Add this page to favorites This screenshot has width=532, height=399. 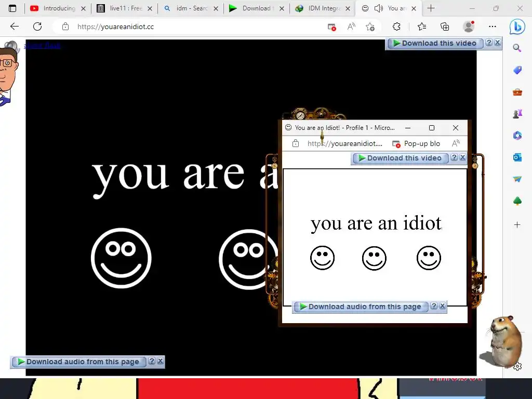tap(370, 27)
